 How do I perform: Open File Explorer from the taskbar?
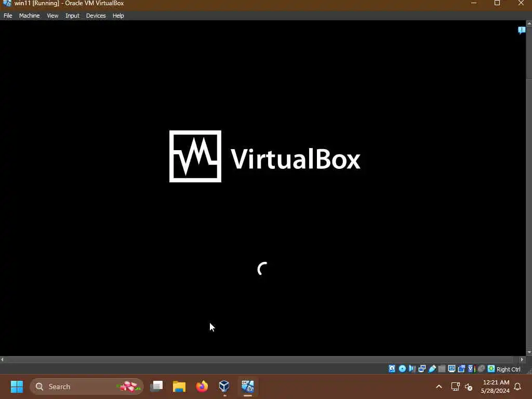pos(179,387)
